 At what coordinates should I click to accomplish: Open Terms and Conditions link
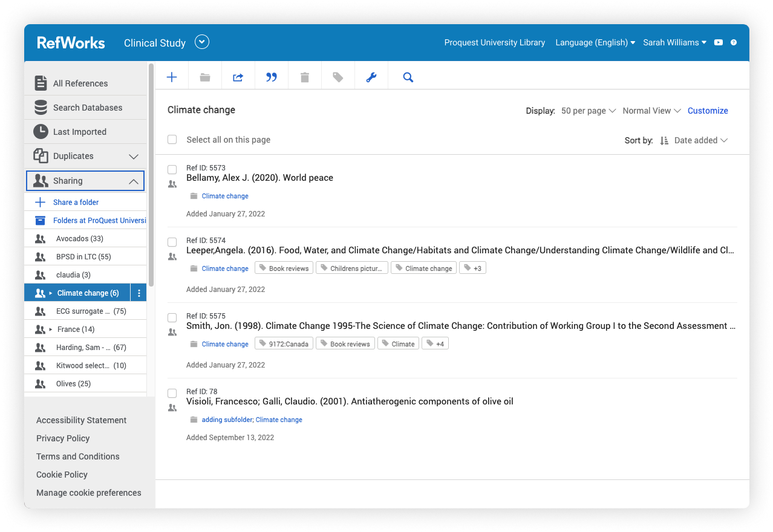tap(78, 456)
